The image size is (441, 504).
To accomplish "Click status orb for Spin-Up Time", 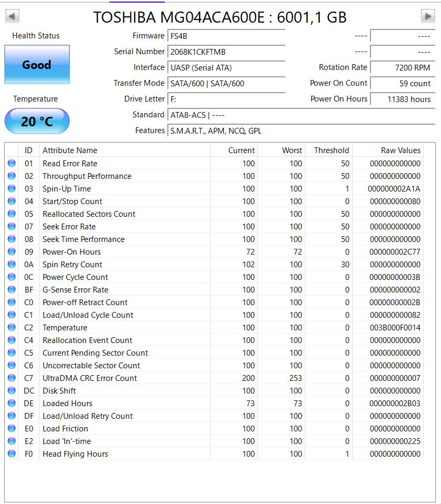I will coord(12,188).
